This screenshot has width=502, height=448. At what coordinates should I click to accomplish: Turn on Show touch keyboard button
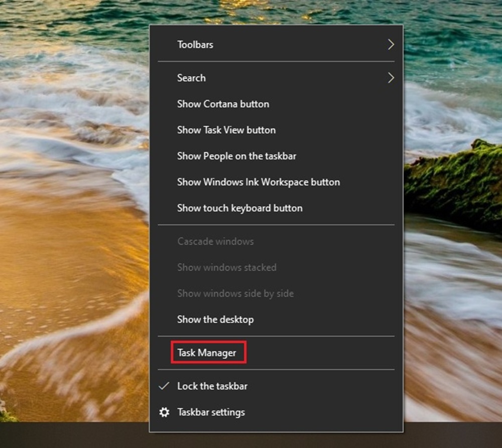click(239, 209)
